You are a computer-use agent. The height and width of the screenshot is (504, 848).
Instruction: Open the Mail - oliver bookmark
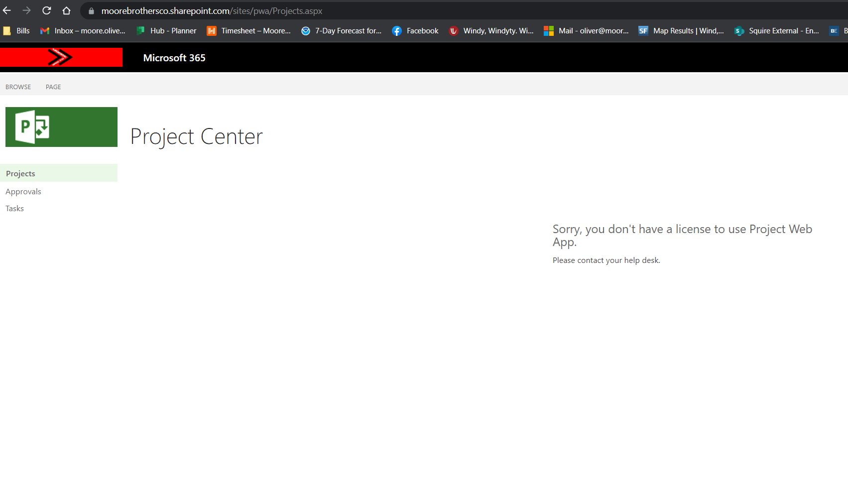pos(587,31)
